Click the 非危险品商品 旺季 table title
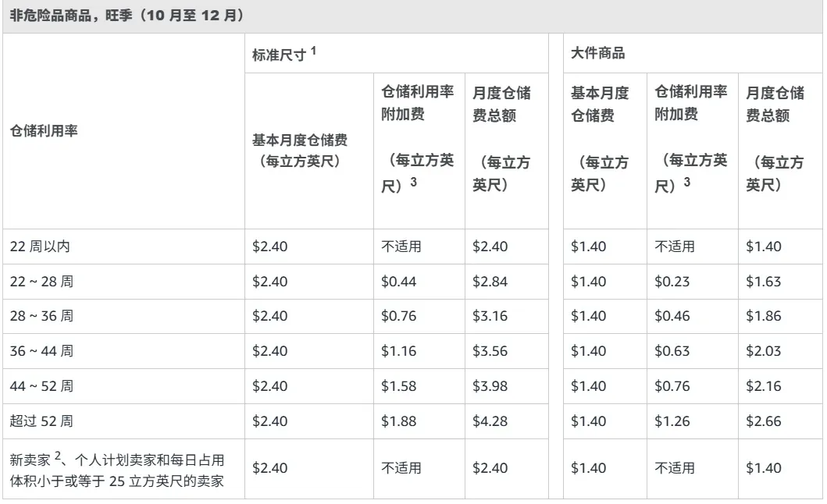This screenshot has height=504, width=827. point(127,16)
